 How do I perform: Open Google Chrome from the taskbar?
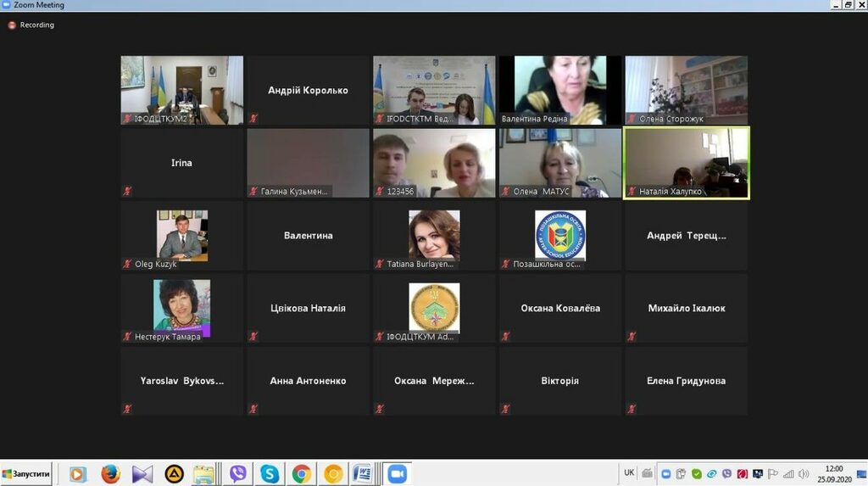point(302,473)
